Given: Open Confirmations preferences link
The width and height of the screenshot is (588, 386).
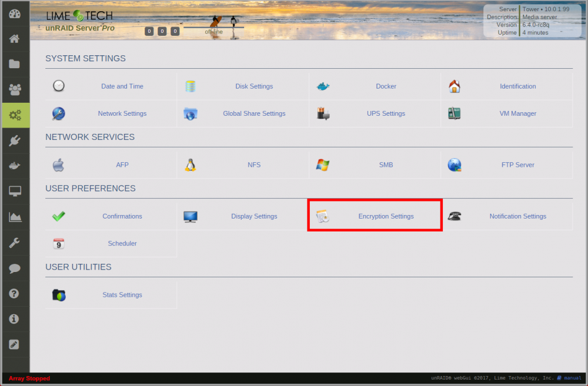Looking at the screenshot, I should click(x=122, y=216).
